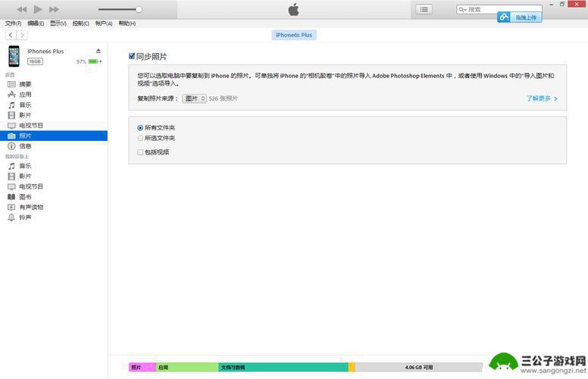
Task: Click the 了解更多 learn more link
Action: point(542,99)
